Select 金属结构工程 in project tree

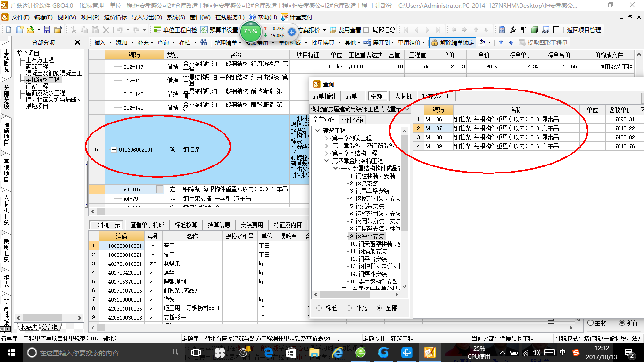point(42,80)
